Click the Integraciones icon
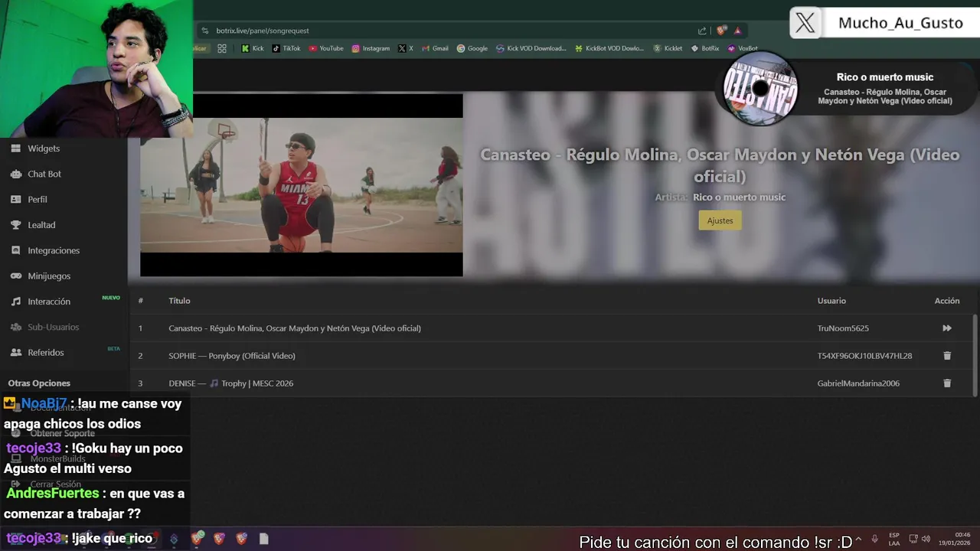The height and width of the screenshot is (551, 980). [x=15, y=250]
